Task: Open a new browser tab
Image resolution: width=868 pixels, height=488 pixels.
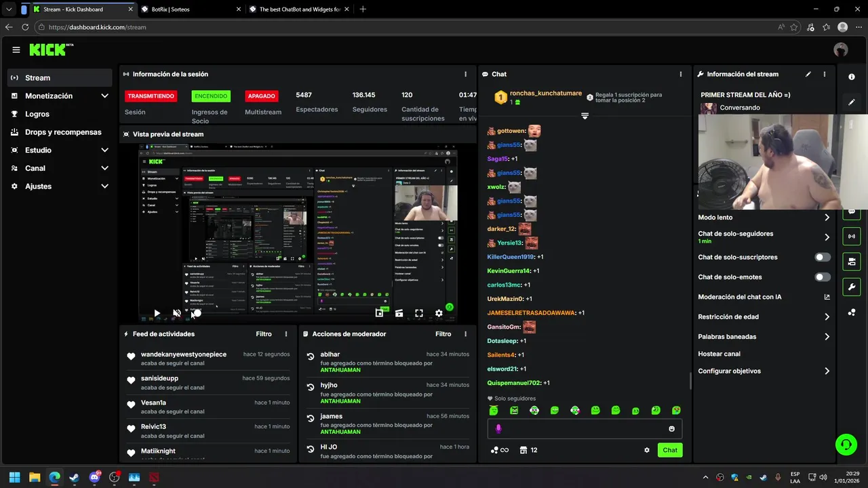Action: [x=363, y=9]
